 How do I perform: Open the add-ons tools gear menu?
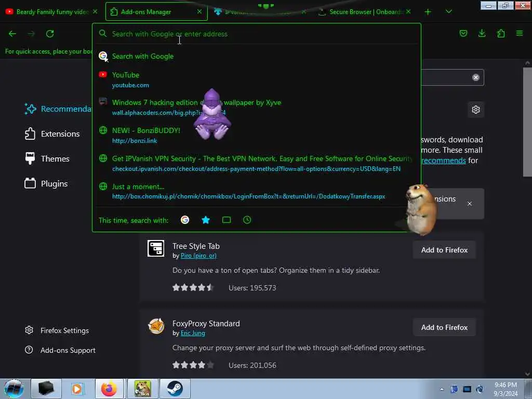[x=476, y=110]
